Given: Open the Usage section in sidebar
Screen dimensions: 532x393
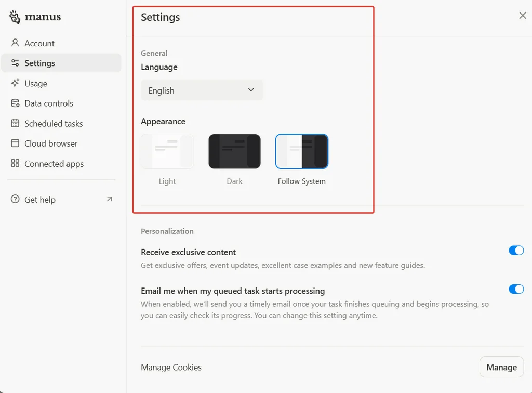Looking at the screenshot, I should [36, 83].
